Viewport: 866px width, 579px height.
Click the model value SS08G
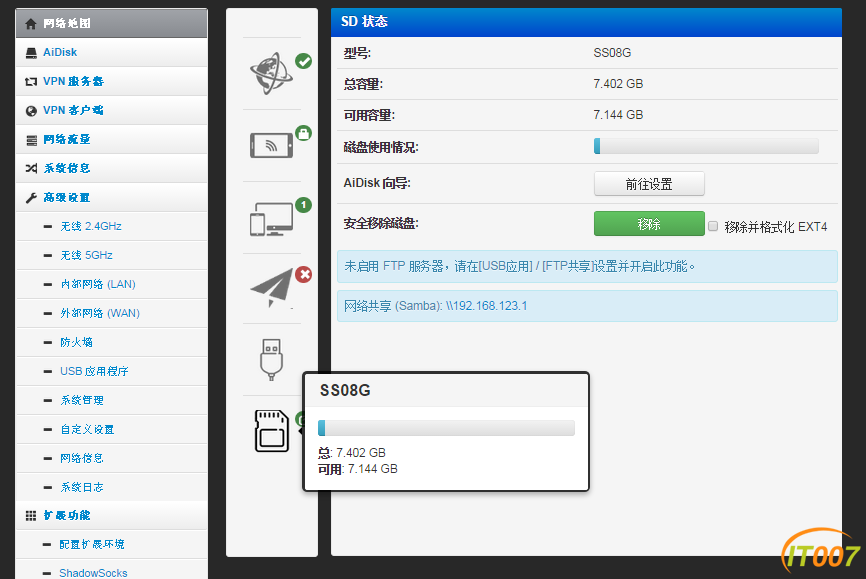coord(612,53)
